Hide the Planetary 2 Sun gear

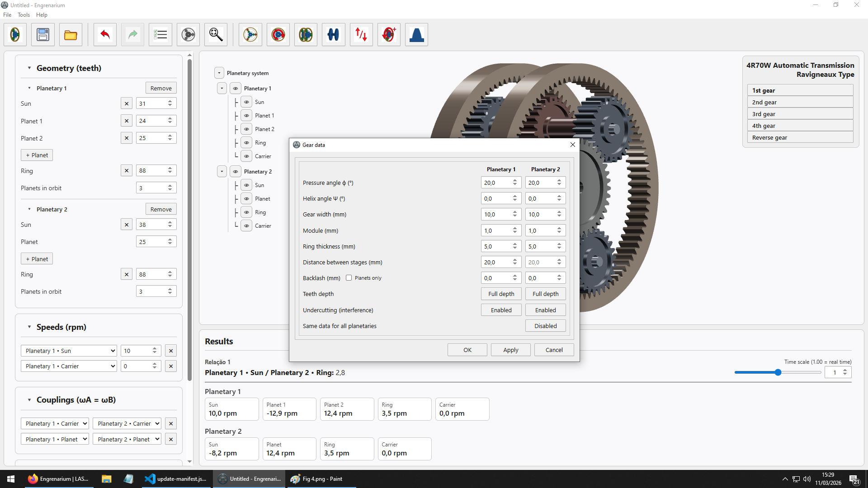[246, 185]
